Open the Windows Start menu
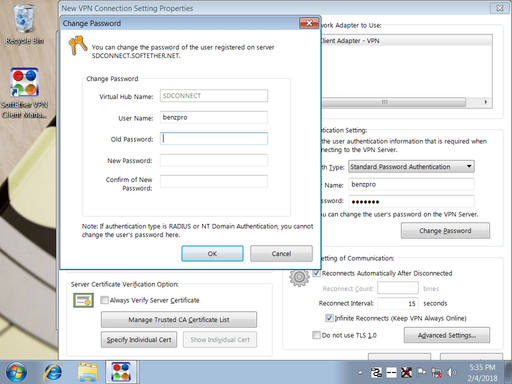This screenshot has height=384, width=512. click(x=16, y=372)
